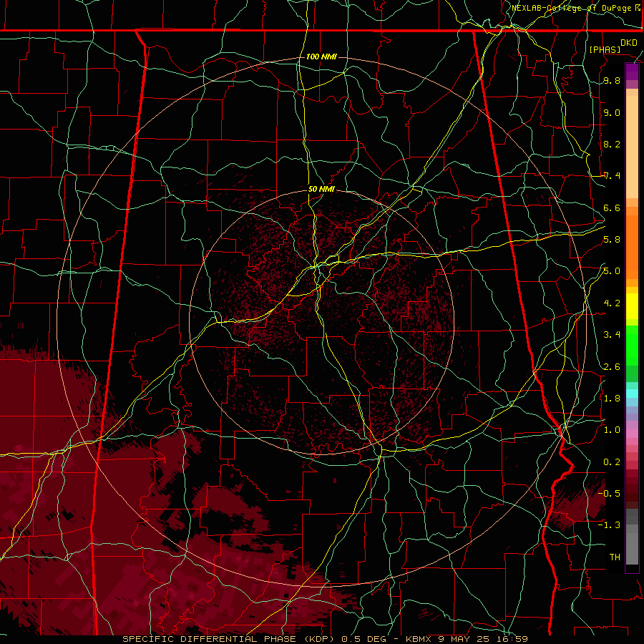Click the 8.2 value on color scale
The image size is (644, 644).
click(612, 144)
